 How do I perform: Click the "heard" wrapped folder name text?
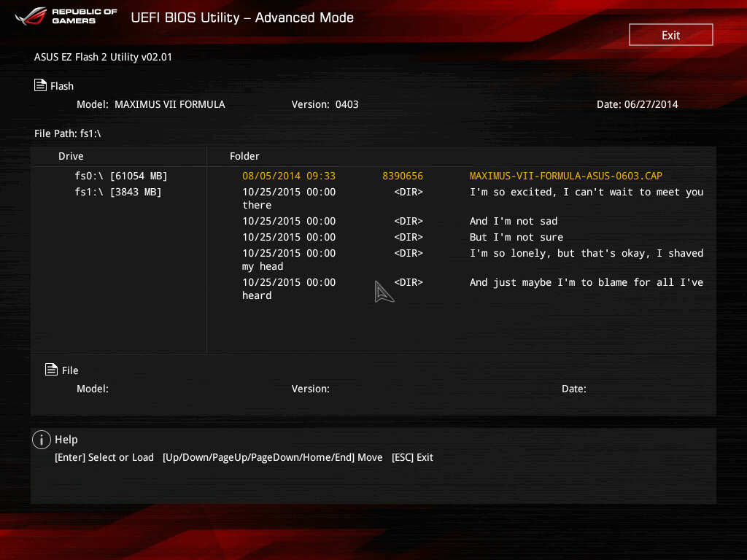(x=257, y=296)
